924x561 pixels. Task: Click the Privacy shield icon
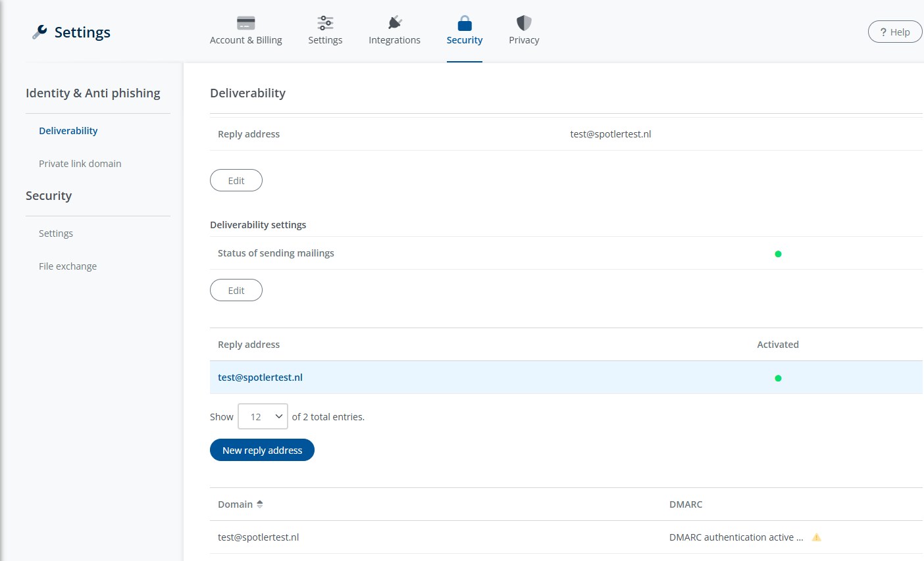point(524,23)
